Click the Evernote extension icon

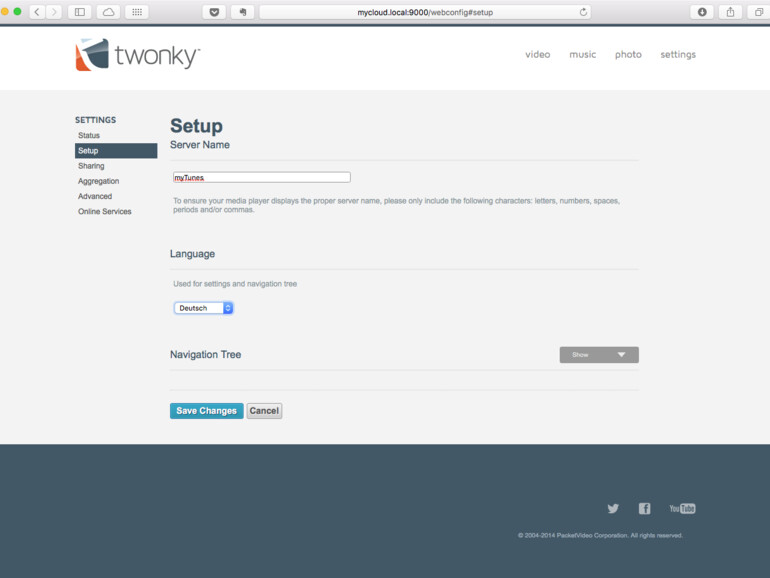click(243, 12)
